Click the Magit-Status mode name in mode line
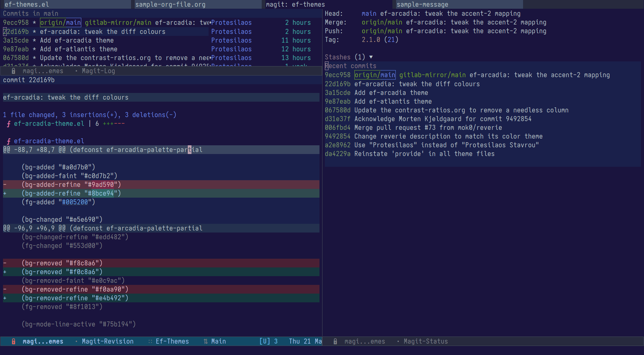644x355 pixels. click(426, 341)
